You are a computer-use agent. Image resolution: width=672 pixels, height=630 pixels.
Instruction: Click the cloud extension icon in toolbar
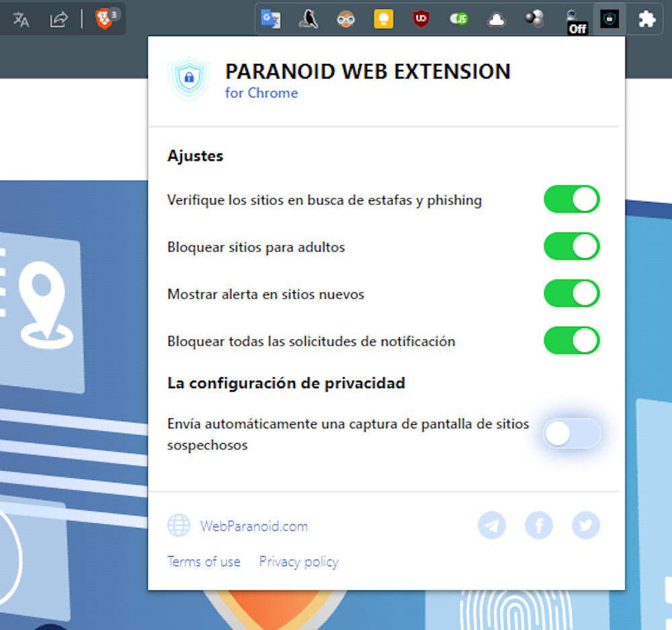click(x=496, y=19)
